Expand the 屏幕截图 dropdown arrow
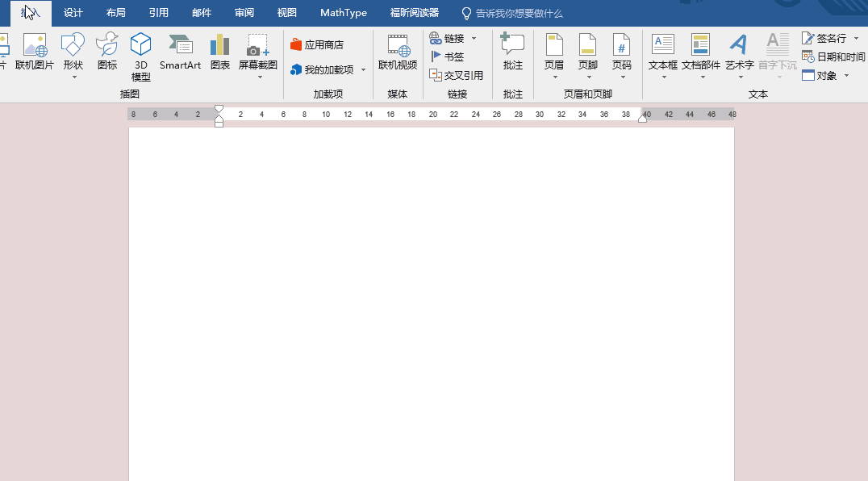 coord(260,77)
